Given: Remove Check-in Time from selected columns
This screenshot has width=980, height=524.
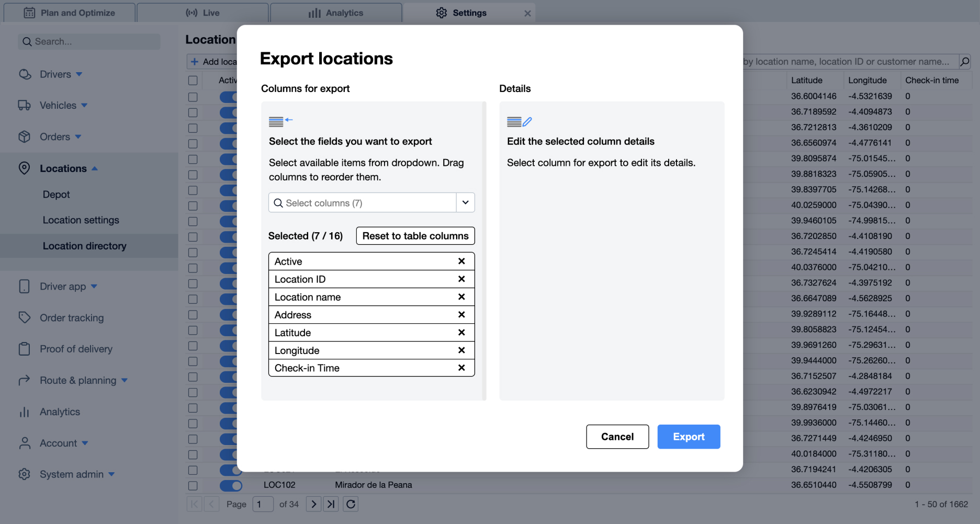Looking at the screenshot, I should (461, 368).
